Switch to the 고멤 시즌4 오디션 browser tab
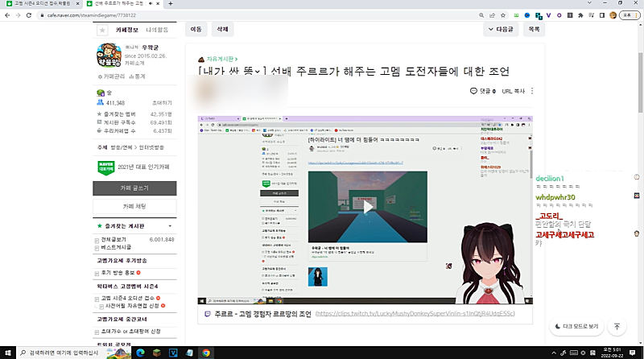The image size is (644, 359). coord(43,3)
